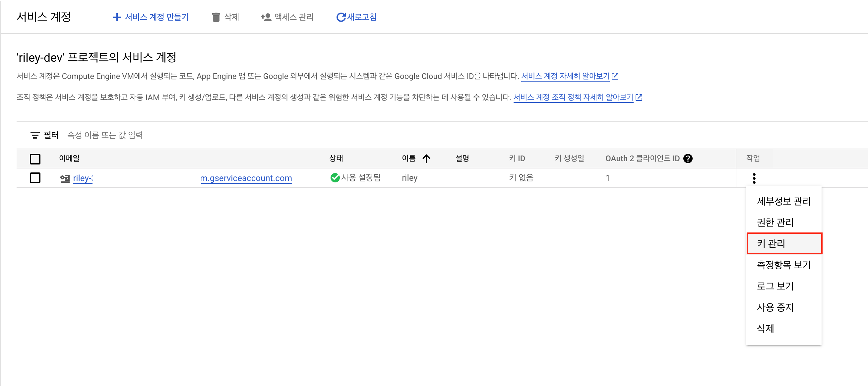The height and width of the screenshot is (386, 868).
Task: Choose 키 관리 from the actions menu
Action: tap(784, 243)
